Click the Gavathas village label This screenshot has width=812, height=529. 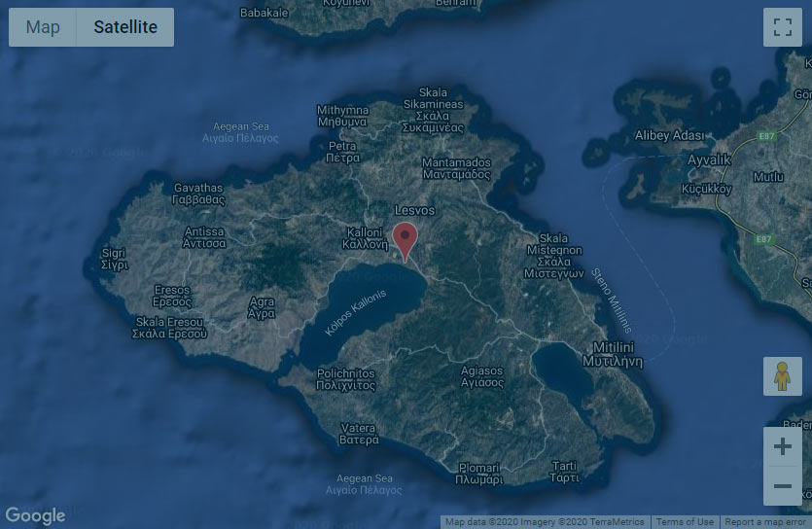pos(198,194)
